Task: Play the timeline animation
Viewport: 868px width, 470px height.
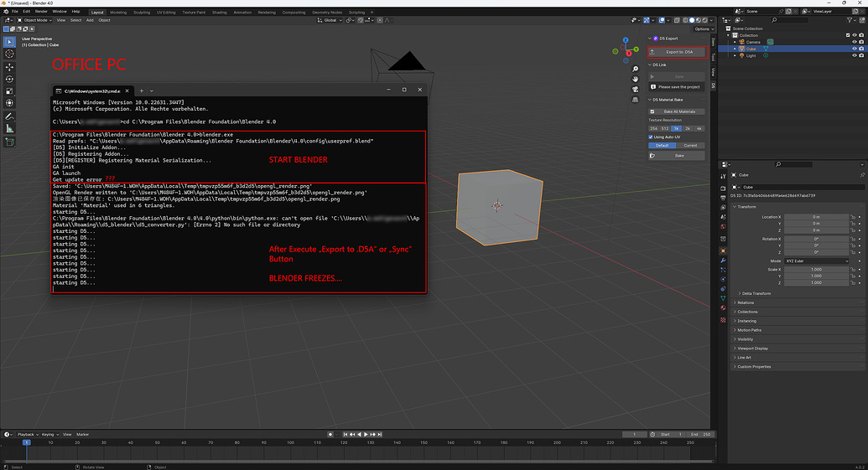Action: point(366,435)
